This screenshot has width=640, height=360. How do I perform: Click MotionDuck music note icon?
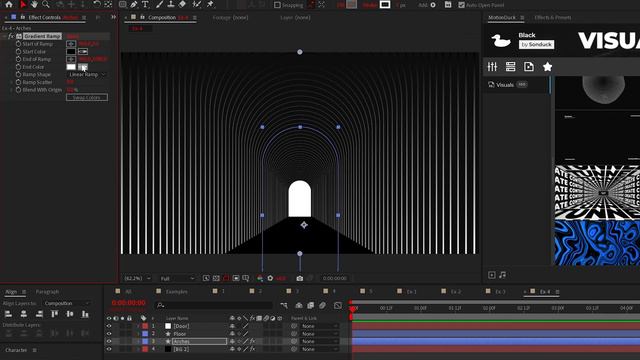[x=502, y=275]
